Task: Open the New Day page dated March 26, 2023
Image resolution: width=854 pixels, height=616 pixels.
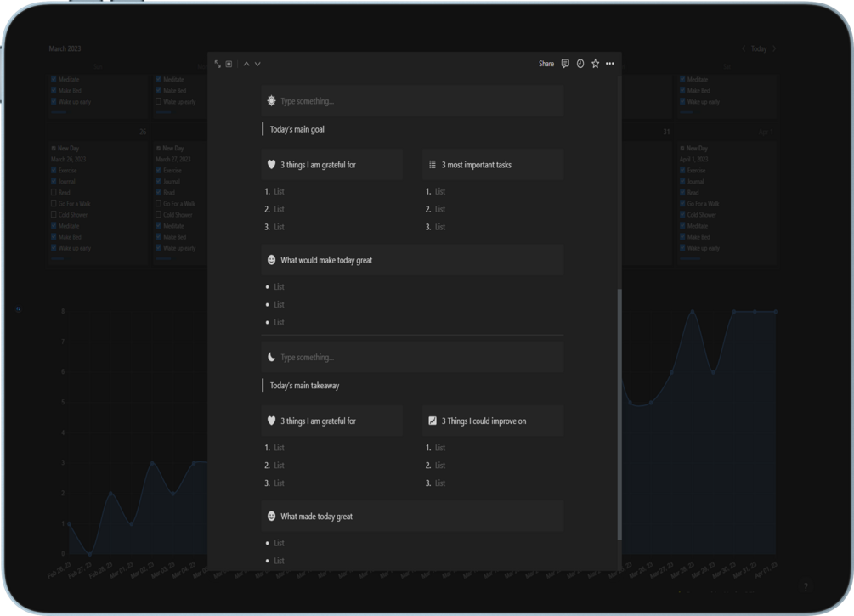Action: coord(68,148)
